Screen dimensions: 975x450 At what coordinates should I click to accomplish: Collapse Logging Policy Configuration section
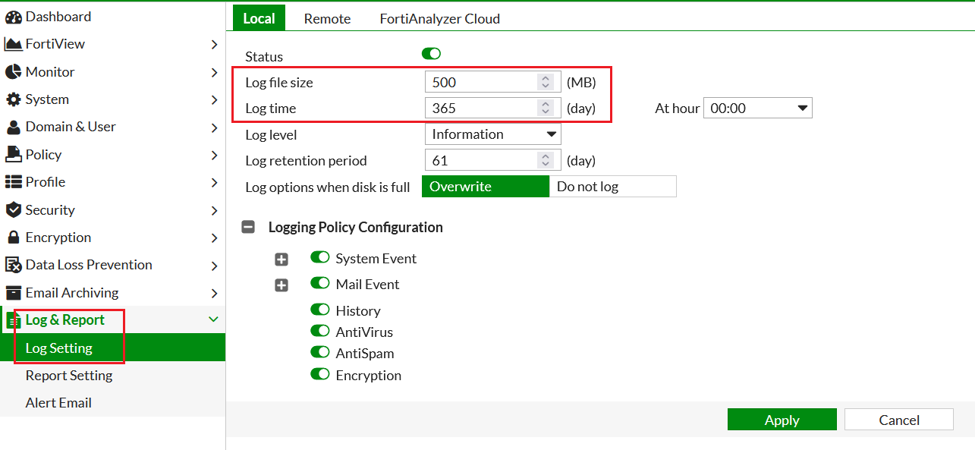point(248,227)
